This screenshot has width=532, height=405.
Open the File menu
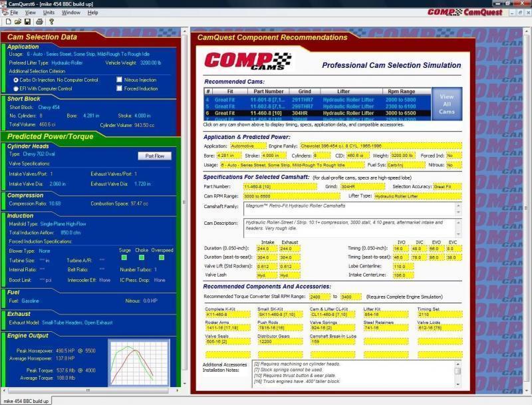pyautogui.click(x=14, y=13)
